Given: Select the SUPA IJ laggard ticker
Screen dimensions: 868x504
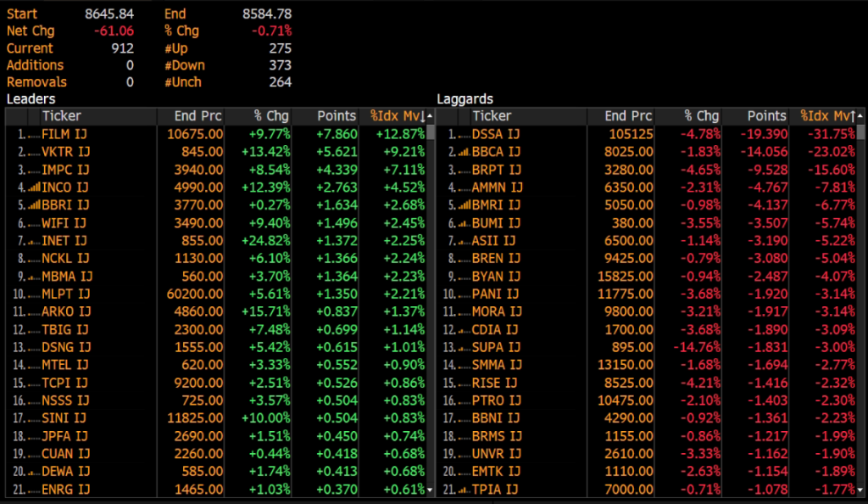Looking at the screenshot, I should [x=495, y=348].
